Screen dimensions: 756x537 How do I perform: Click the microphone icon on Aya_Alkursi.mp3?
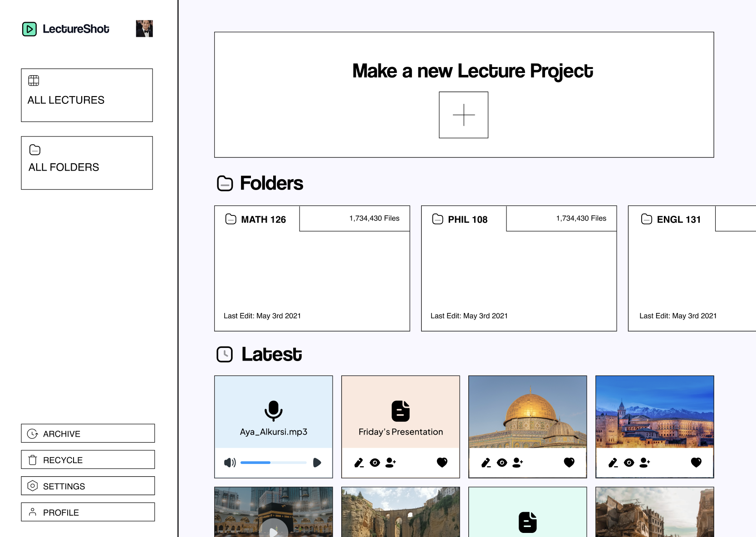[274, 411]
